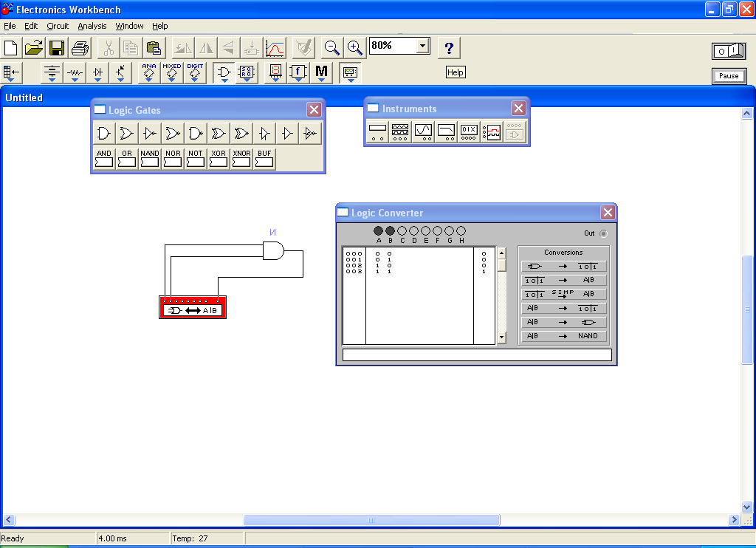Select the NOT inverter gate icon
Screen dimensions: 756x548
(149, 133)
